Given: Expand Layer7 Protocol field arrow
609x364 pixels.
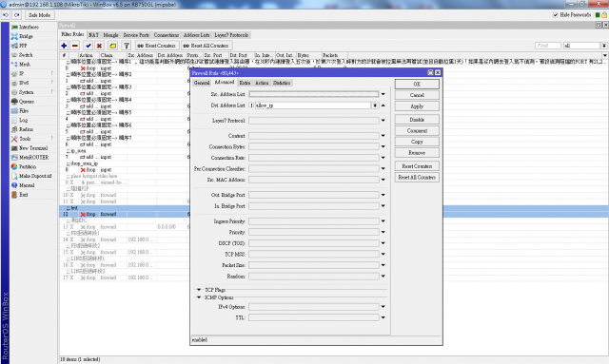Looking at the screenshot, I should click(x=383, y=121).
